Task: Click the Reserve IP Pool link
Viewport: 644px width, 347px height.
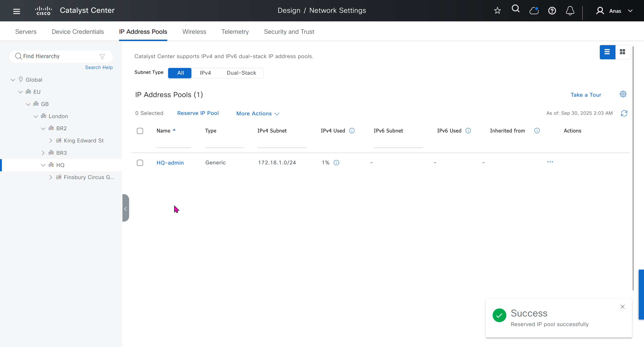Action: tap(198, 113)
